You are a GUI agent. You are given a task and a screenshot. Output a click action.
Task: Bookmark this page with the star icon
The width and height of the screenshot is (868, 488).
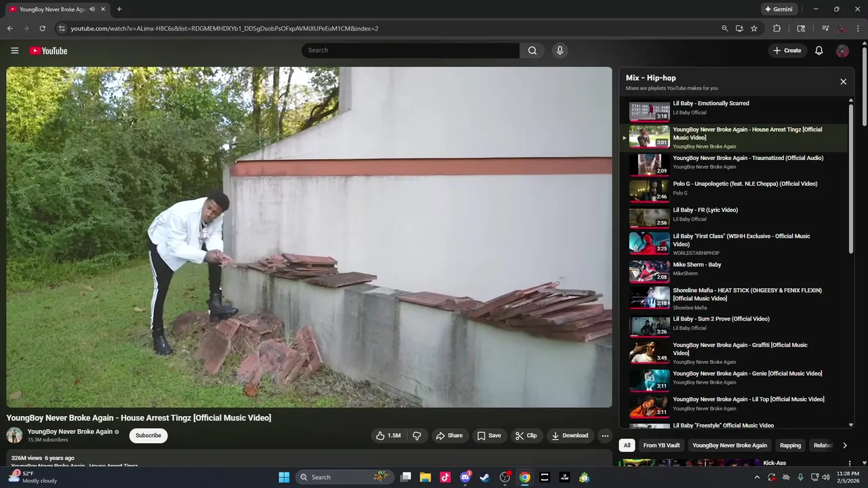(x=753, y=28)
